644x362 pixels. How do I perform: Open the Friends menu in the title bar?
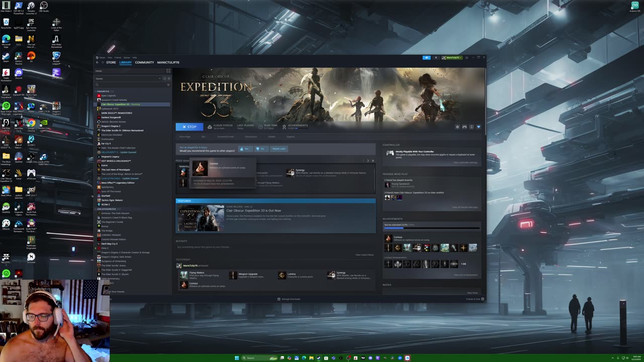click(x=118, y=57)
